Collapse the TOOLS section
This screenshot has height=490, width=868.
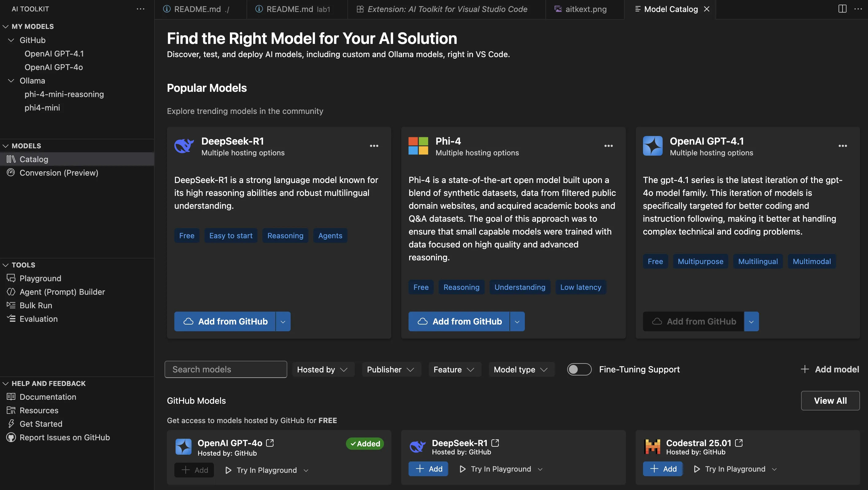pyautogui.click(x=6, y=265)
